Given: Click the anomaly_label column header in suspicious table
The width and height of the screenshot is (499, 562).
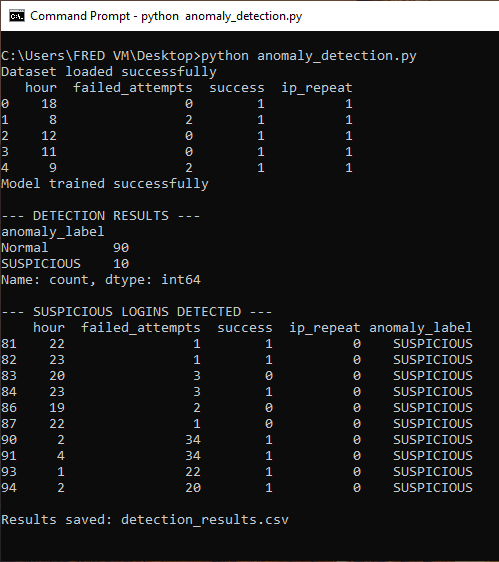Looking at the screenshot, I should point(420,328).
